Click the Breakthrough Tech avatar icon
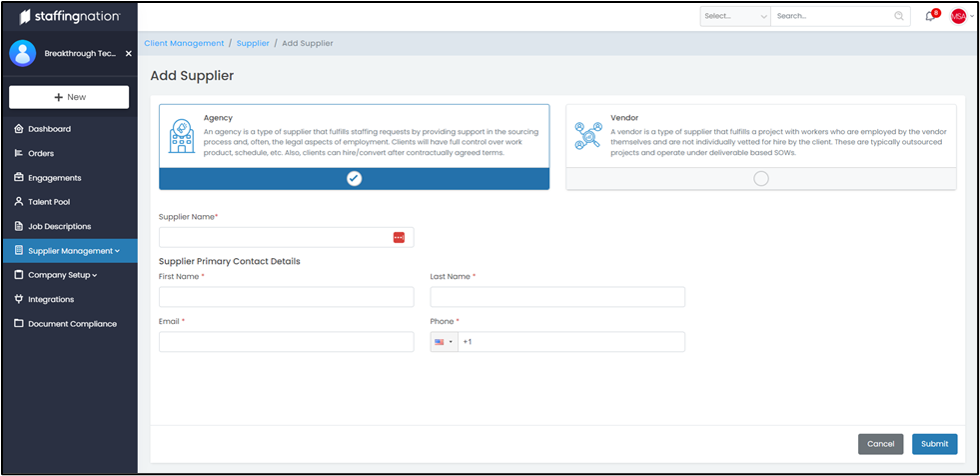980x476 pixels. [x=22, y=53]
